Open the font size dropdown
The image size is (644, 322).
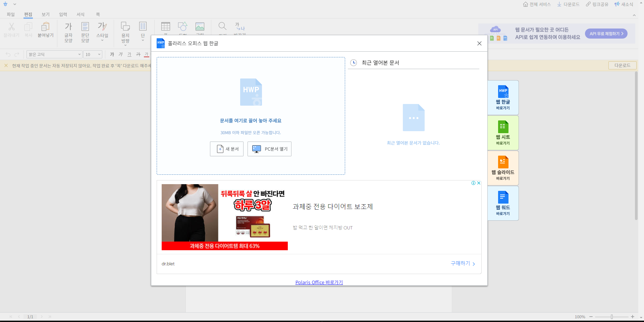point(93,54)
